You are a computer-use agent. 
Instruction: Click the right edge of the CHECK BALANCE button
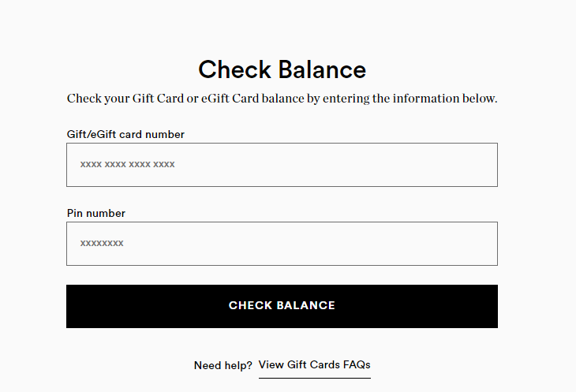point(488,306)
